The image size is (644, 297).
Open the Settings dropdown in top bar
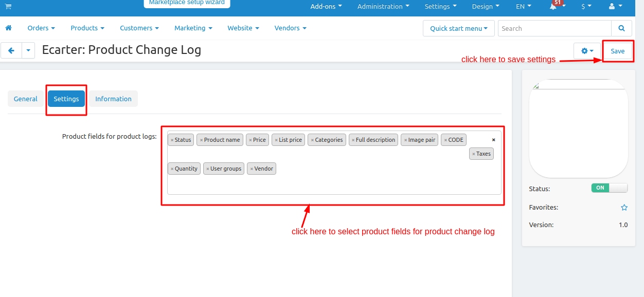(441, 7)
